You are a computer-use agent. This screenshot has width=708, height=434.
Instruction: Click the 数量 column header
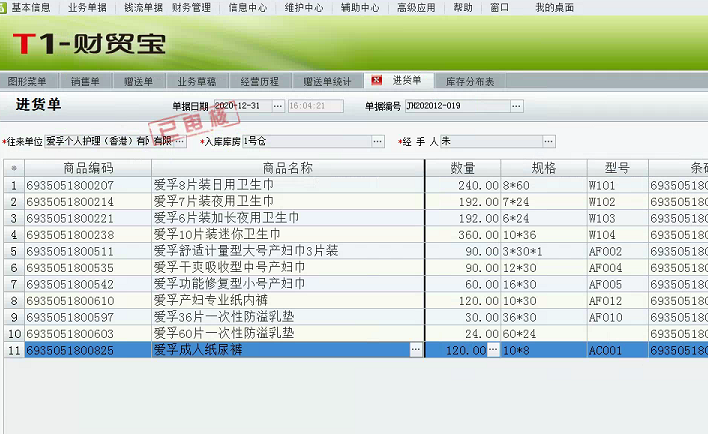point(463,168)
